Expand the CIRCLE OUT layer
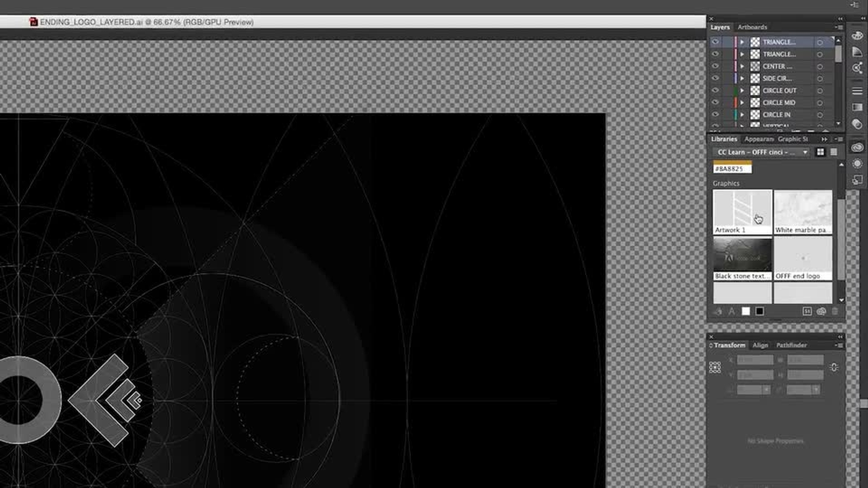Image resolution: width=868 pixels, height=488 pixels. click(x=742, y=91)
